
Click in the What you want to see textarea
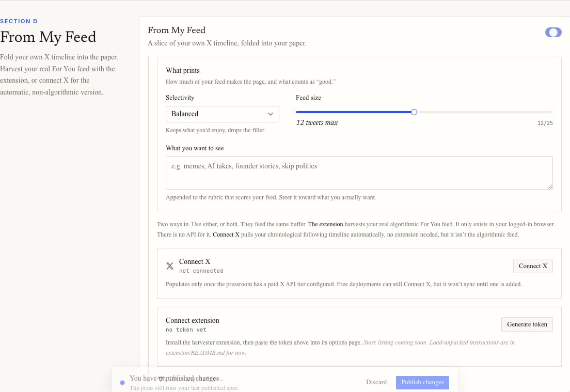pos(359,173)
